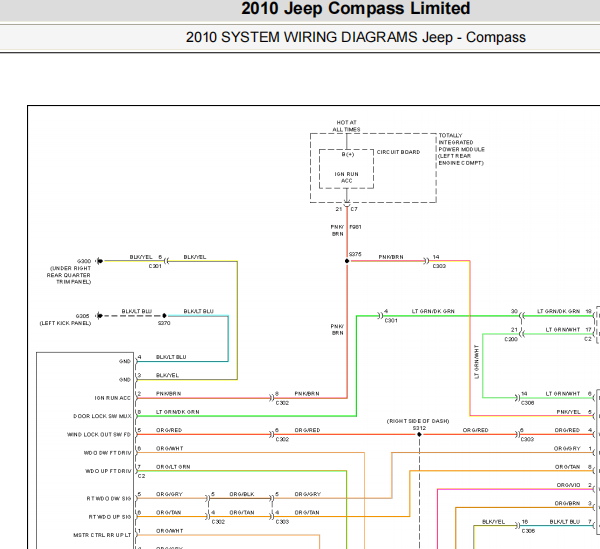Click the 'DOOR LOCK SW MUX' pin label
Viewport: 600px width, 549px height.
[x=102, y=416]
